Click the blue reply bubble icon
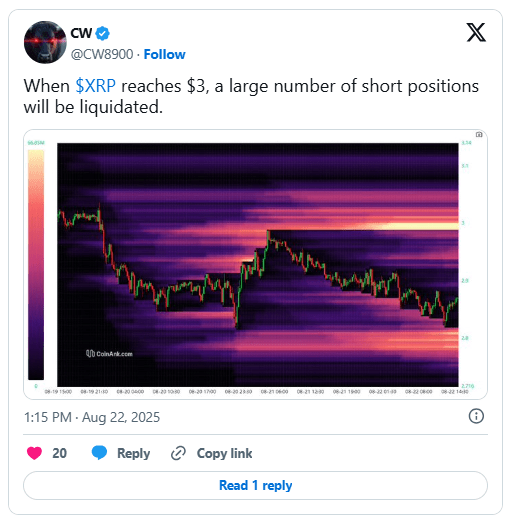This screenshot has width=515, height=525. tap(99, 453)
